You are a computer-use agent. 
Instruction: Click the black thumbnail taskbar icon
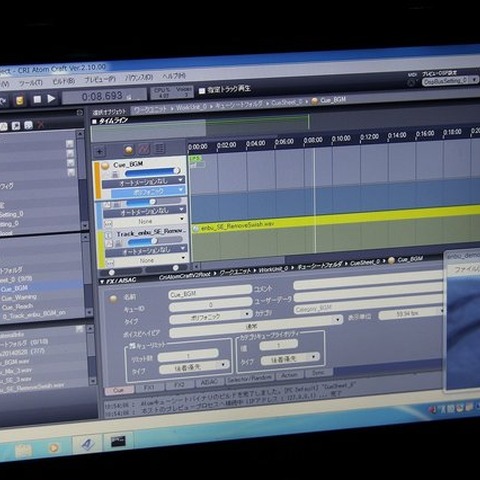tap(118, 442)
